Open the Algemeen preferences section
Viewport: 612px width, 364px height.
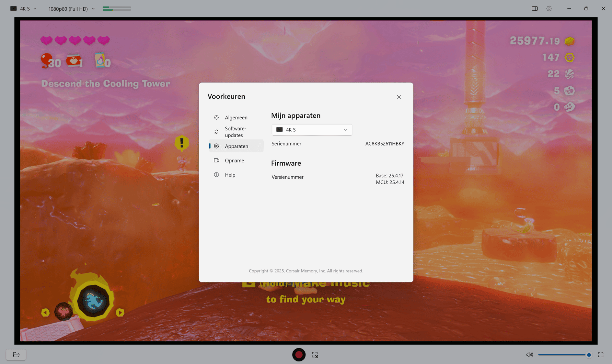click(x=236, y=117)
